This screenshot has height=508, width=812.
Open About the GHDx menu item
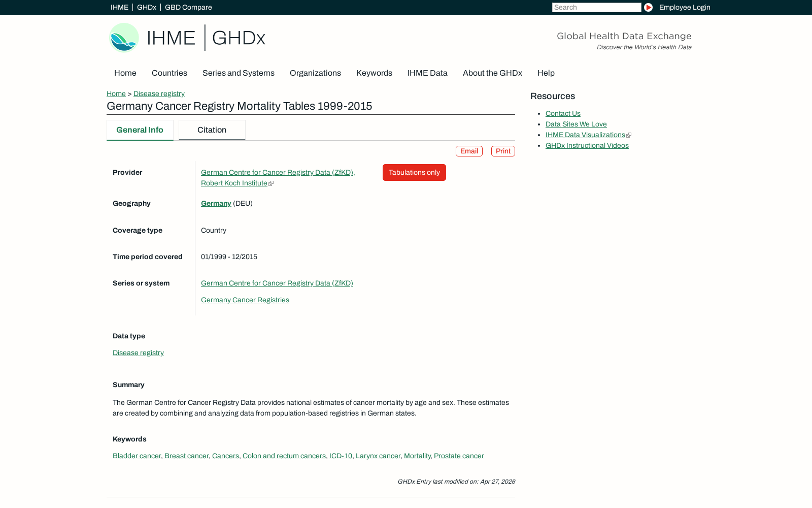click(x=492, y=73)
